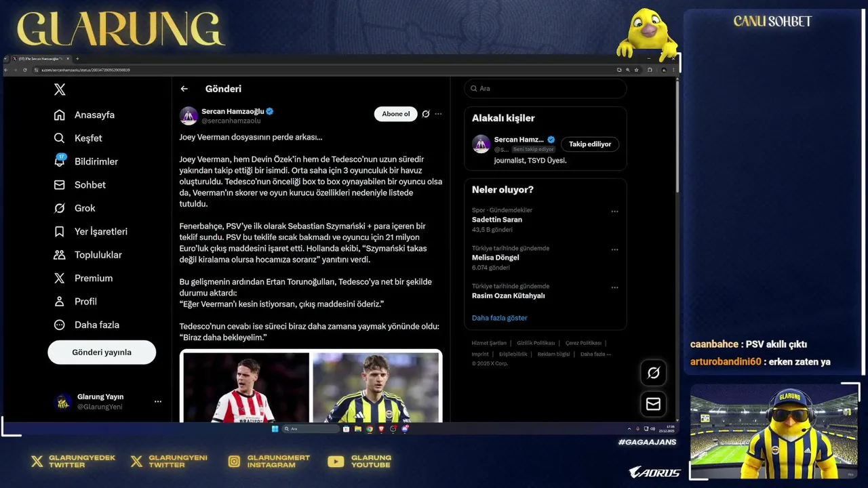Open Bildirimler notifications
Screen dimensions: 868x488
(85, 161)
